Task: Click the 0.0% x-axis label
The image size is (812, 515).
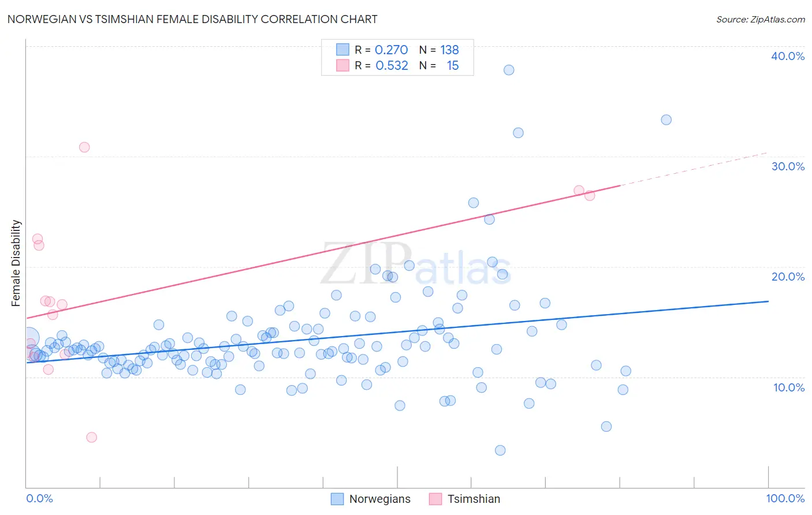Action: [39, 498]
